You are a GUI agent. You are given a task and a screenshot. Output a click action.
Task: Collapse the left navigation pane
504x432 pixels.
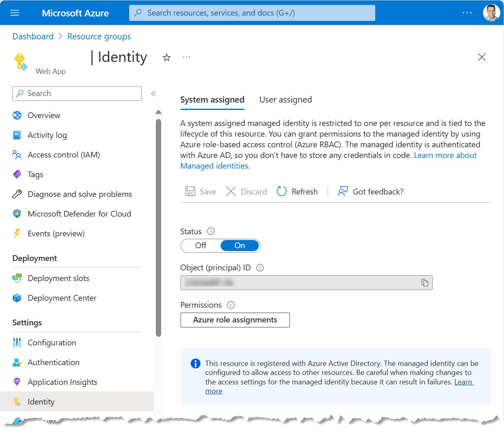(x=153, y=94)
